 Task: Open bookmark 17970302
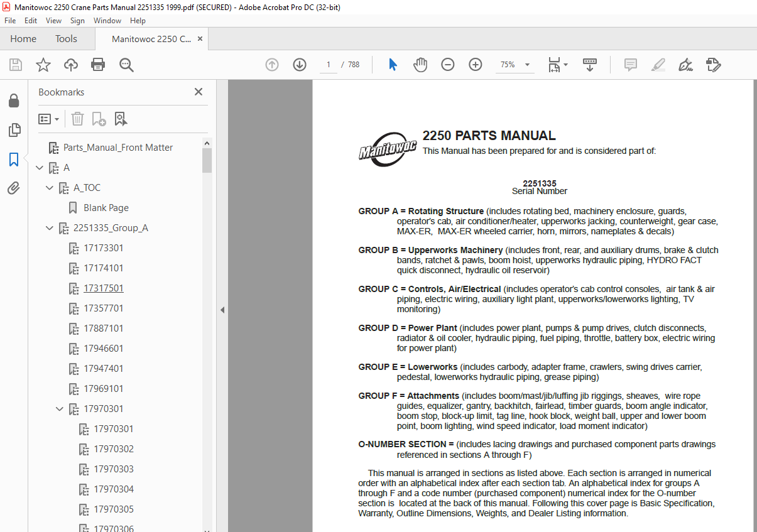[114, 449]
